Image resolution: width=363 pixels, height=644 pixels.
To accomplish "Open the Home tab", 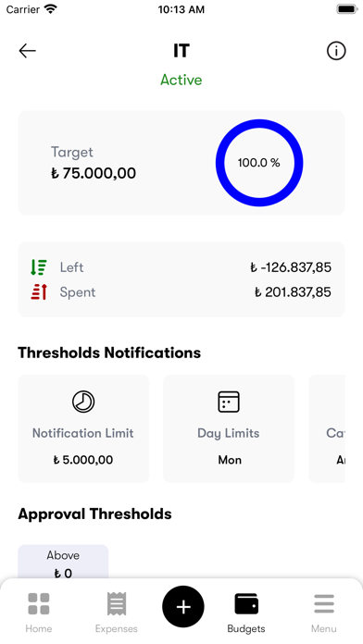I will pyautogui.click(x=39, y=613).
